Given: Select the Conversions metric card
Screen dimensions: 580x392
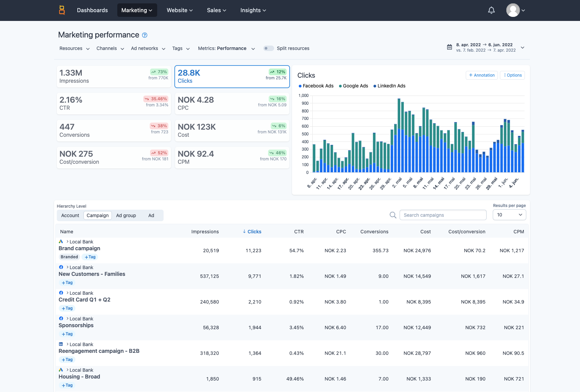Looking at the screenshot, I should click(114, 131).
